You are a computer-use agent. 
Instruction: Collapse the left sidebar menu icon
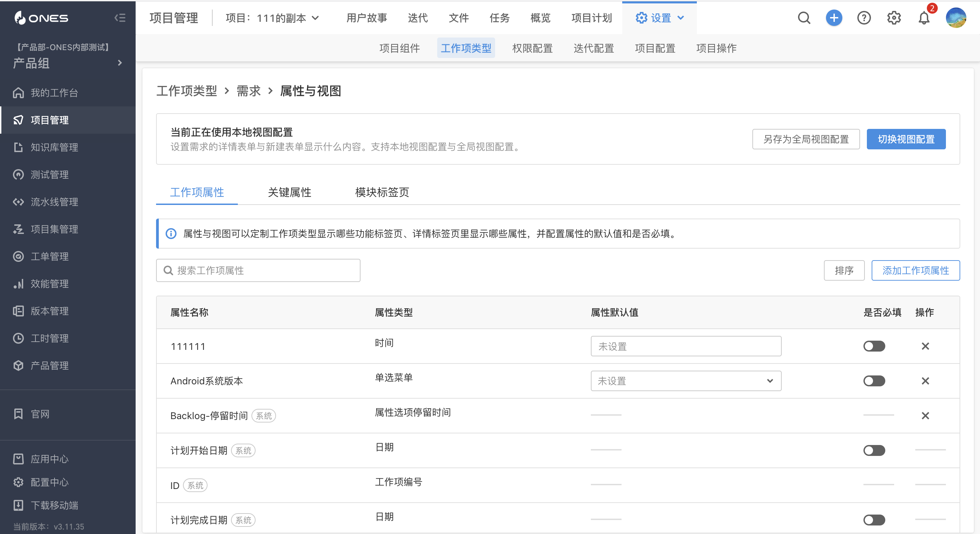[x=120, y=18]
